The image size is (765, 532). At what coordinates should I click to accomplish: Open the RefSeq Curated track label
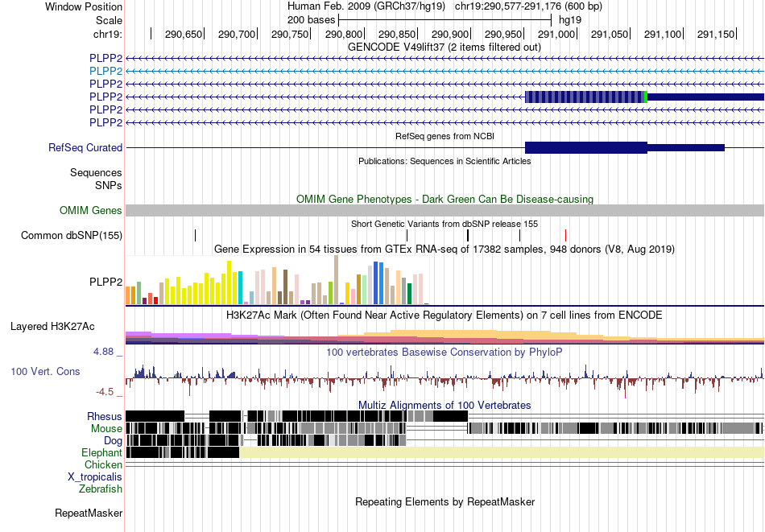click(85, 148)
